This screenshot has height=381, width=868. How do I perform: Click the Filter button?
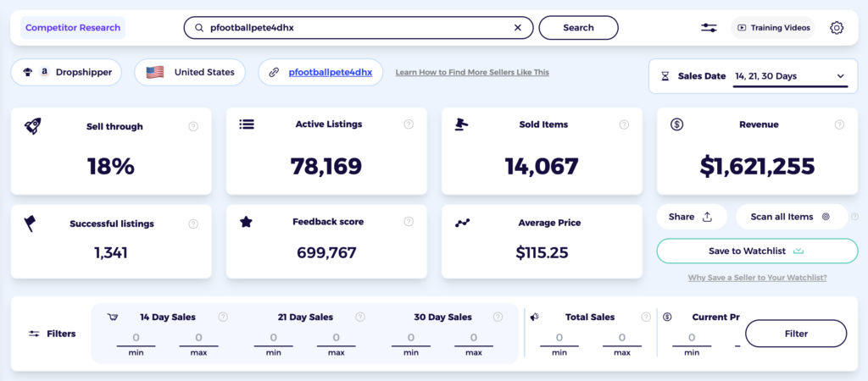point(796,334)
